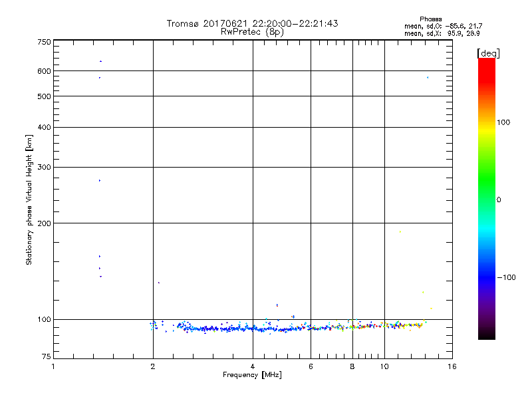532x399 pixels.
Task: Click the 'Frequency [MHz]' axis title
Action: tap(252, 375)
